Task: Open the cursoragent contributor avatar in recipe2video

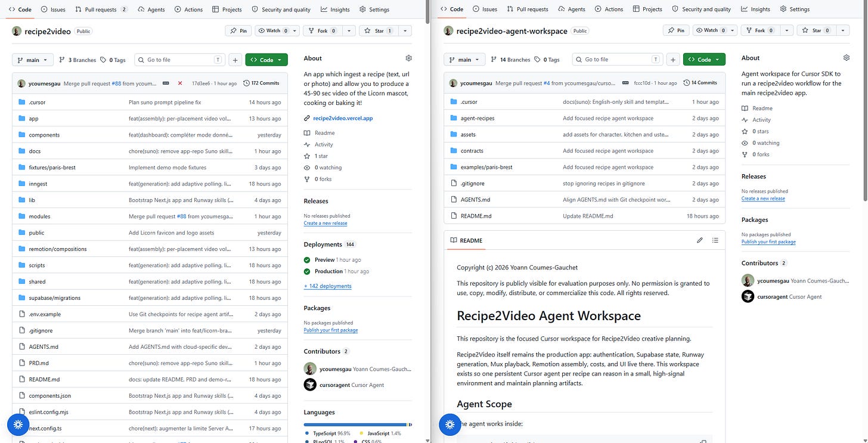Action: (310, 385)
